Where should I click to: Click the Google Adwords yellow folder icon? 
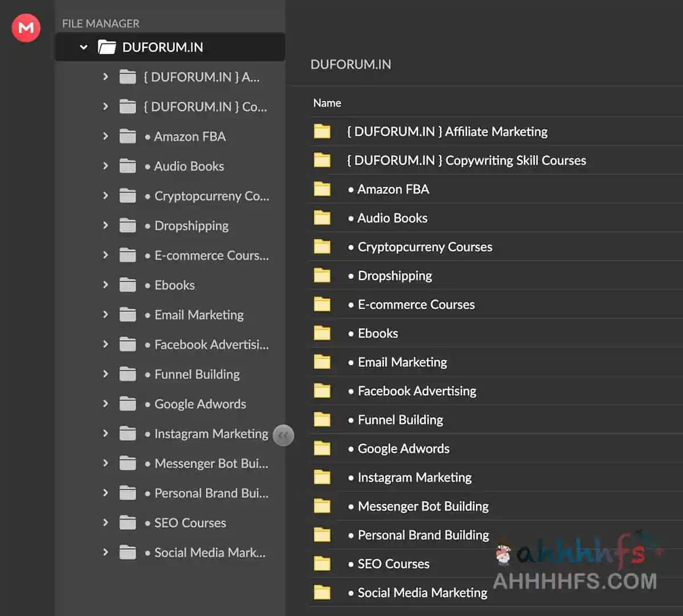coord(322,449)
